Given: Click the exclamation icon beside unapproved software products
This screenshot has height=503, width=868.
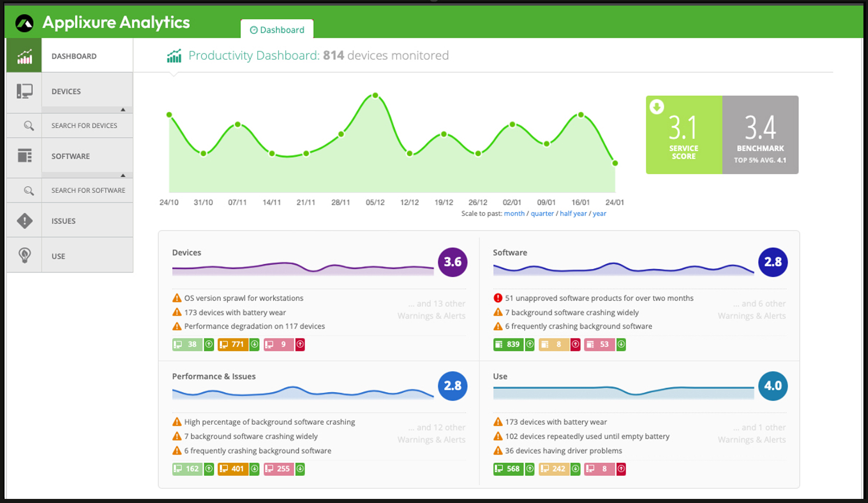Looking at the screenshot, I should (x=497, y=298).
